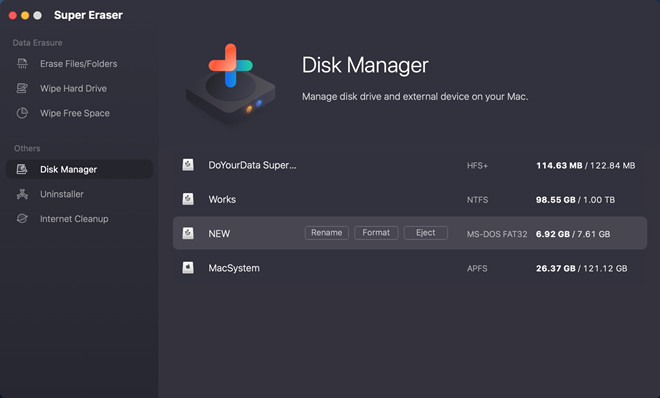Minimize the Super Eraser window

(25, 16)
